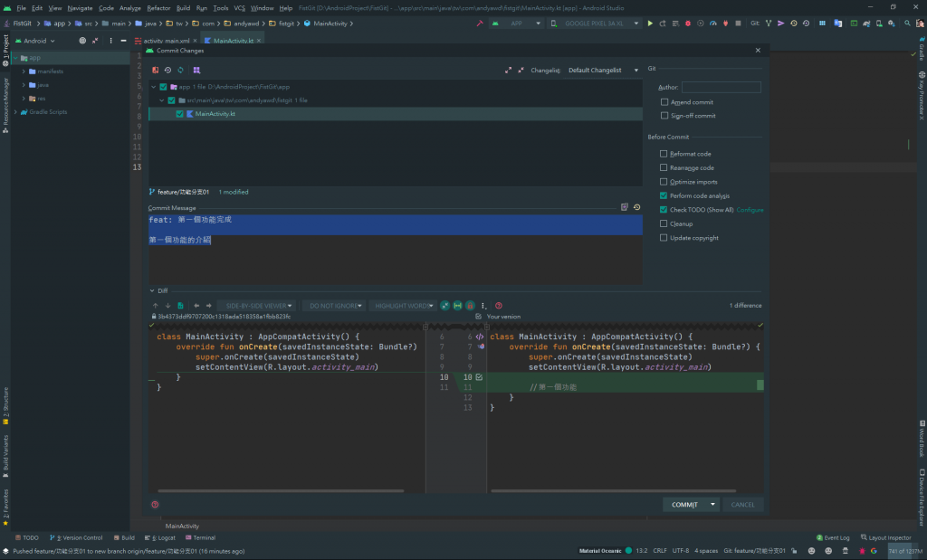Enable the Amend commit checkbox
The width and height of the screenshot is (927, 560).
coord(664,102)
